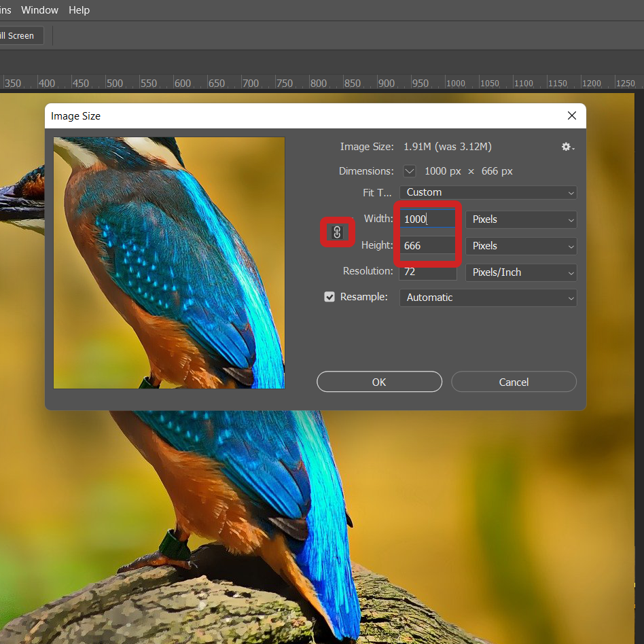Open the Window menu
The image size is (644, 644).
(39, 10)
